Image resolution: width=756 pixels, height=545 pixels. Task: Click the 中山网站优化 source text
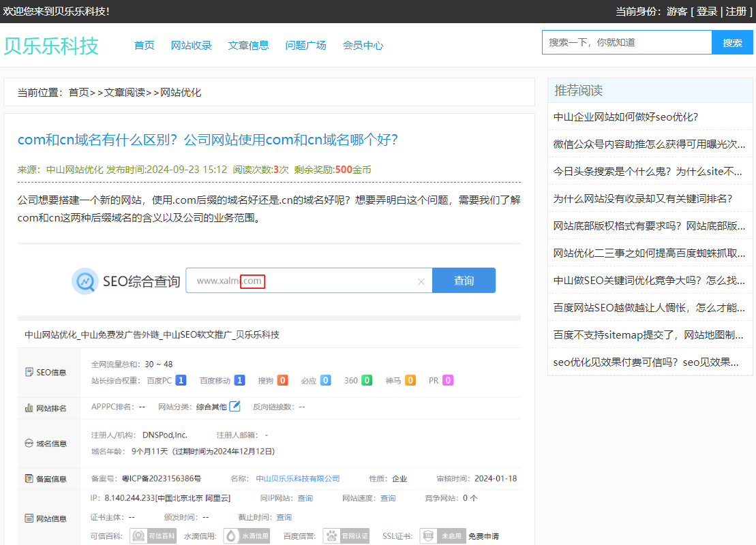tap(74, 170)
